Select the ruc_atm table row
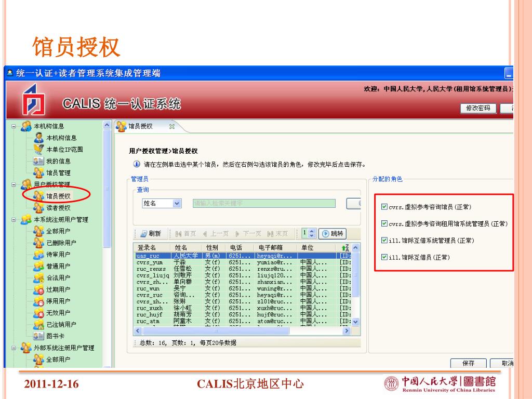This screenshot has height=399, width=532. [243, 321]
